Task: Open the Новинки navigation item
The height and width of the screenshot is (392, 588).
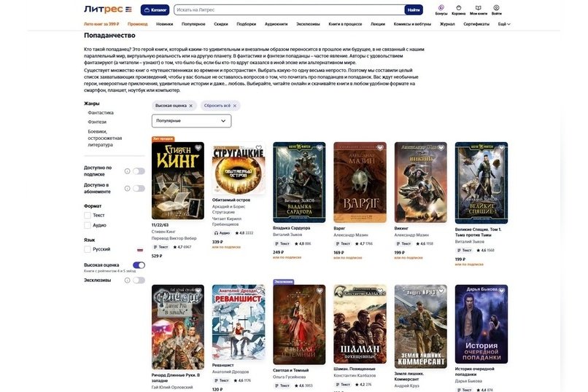Action: 165,24
